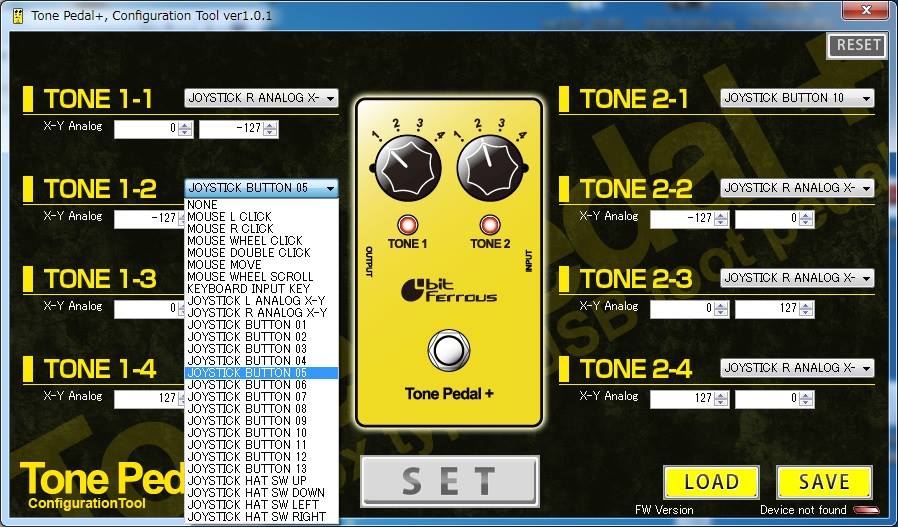Open the TONE 2-3 function dropdown
The height and width of the screenshot is (527, 898).
(797, 278)
